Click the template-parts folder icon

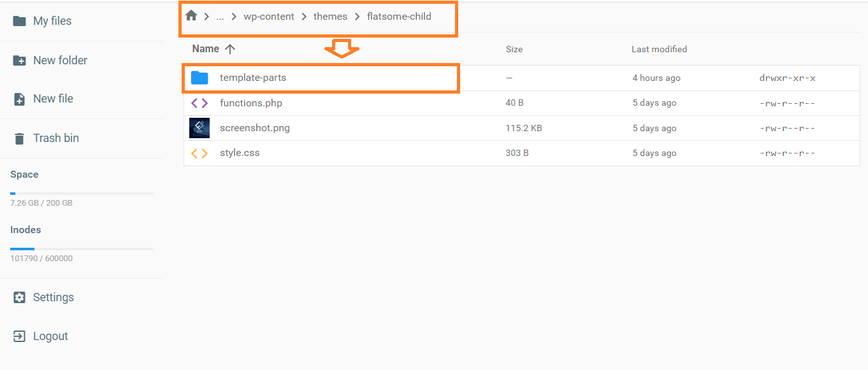(199, 78)
